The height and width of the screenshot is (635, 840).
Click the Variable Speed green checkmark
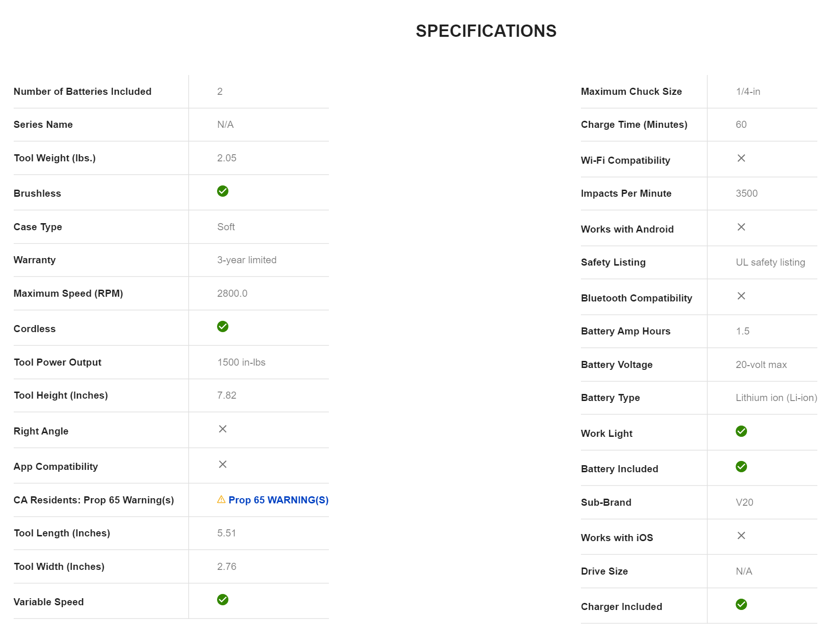(223, 600)
